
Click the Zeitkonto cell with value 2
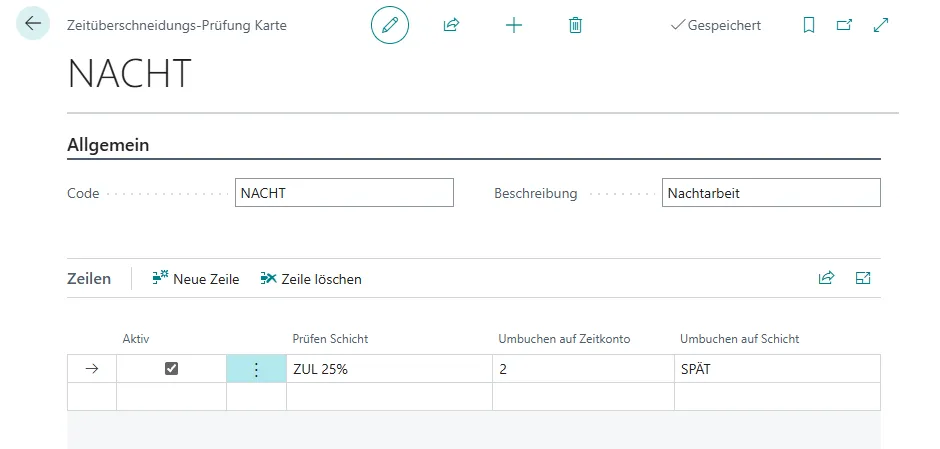pyautogui.click(x=583, y=369)
